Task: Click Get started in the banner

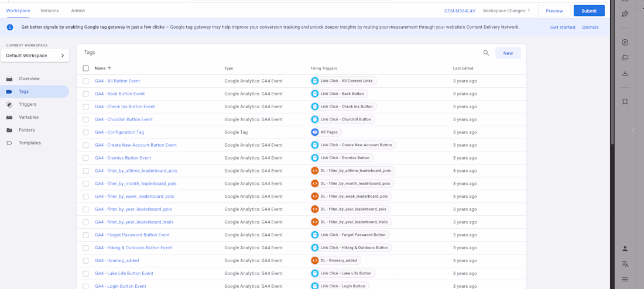Action: (562, 27)
